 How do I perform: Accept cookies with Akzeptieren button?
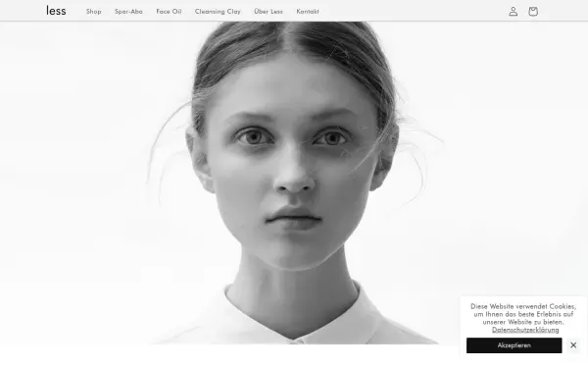pos(514,345)
